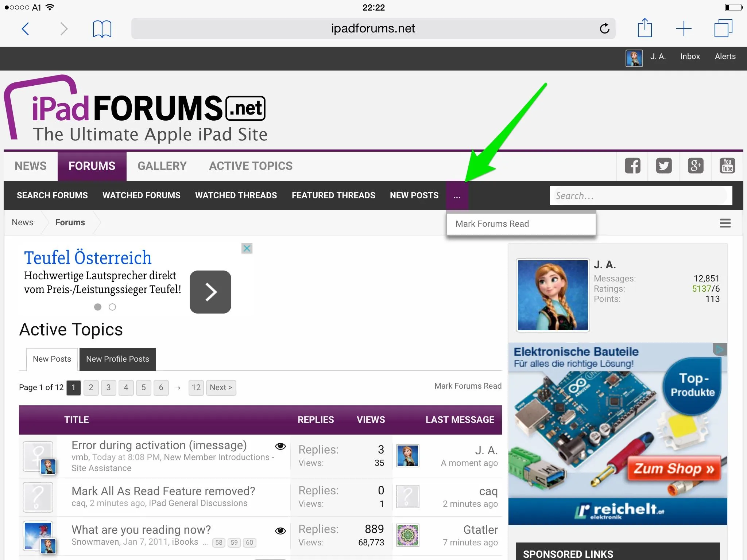Open 'Mark All As Read Feature removed?' thread
The image size is (747, 560).
point(163,491)
